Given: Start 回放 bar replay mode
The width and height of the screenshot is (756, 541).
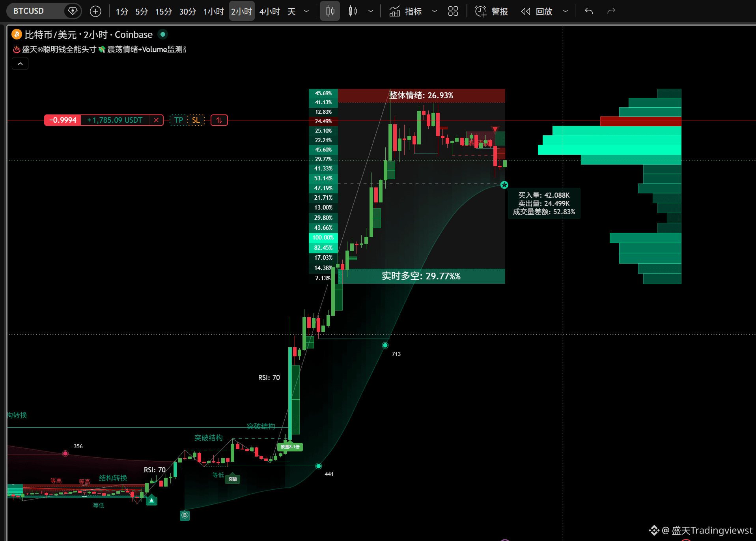Looking at the screenshot, I should click(x=544, y=11).
